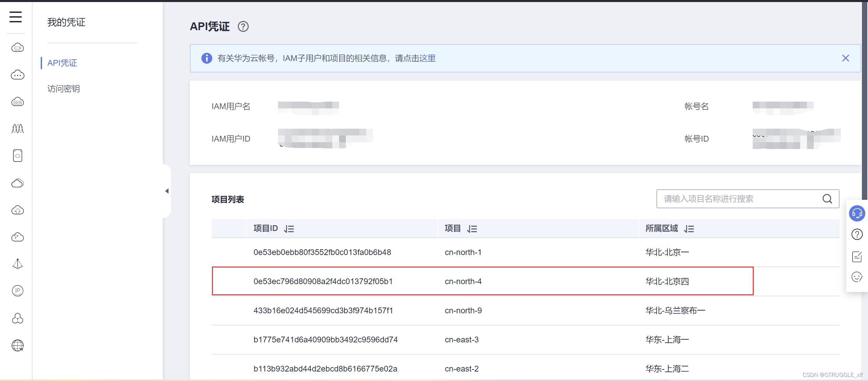The width and height of the screenshot is (868, 381).
Task: Open the 访问密钥 menu item
Action: point(63,89)
